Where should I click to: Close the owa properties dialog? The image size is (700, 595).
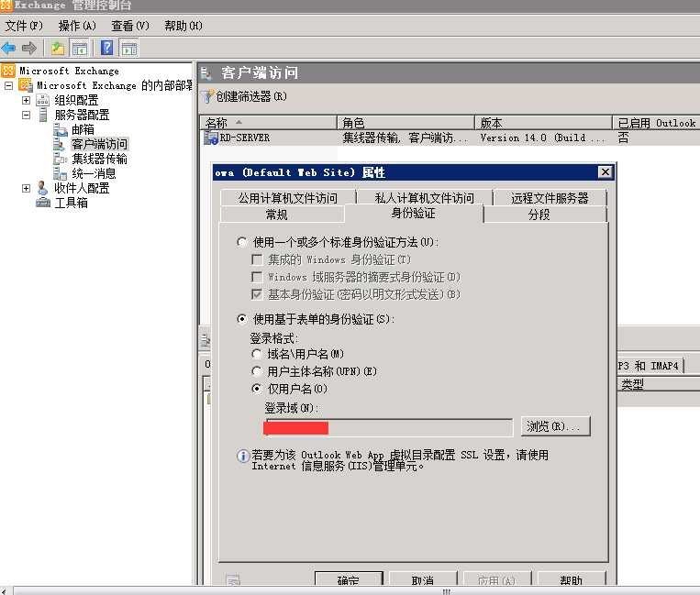[x=605, y=172]
